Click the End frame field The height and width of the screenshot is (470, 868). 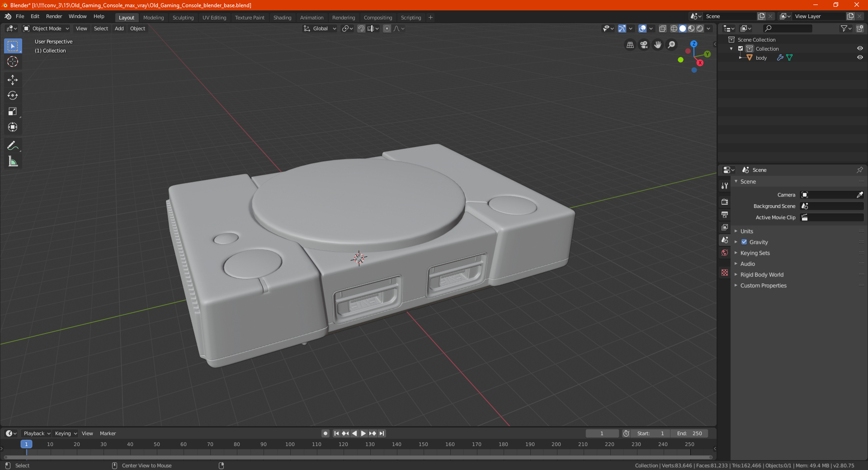tap(689, 433)
